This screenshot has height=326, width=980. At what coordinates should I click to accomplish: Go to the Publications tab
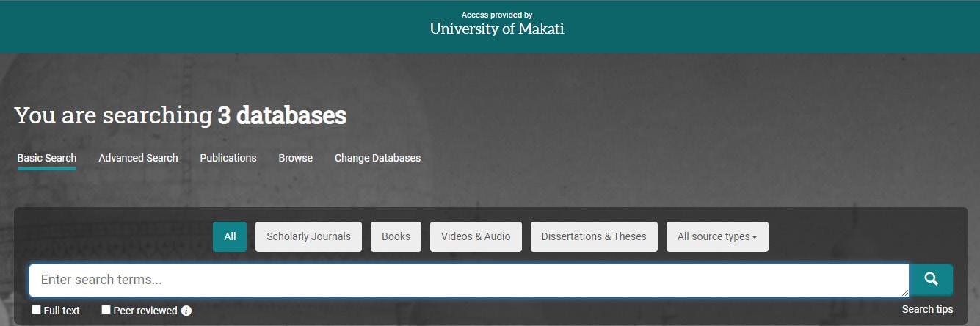tap(228, 158)
